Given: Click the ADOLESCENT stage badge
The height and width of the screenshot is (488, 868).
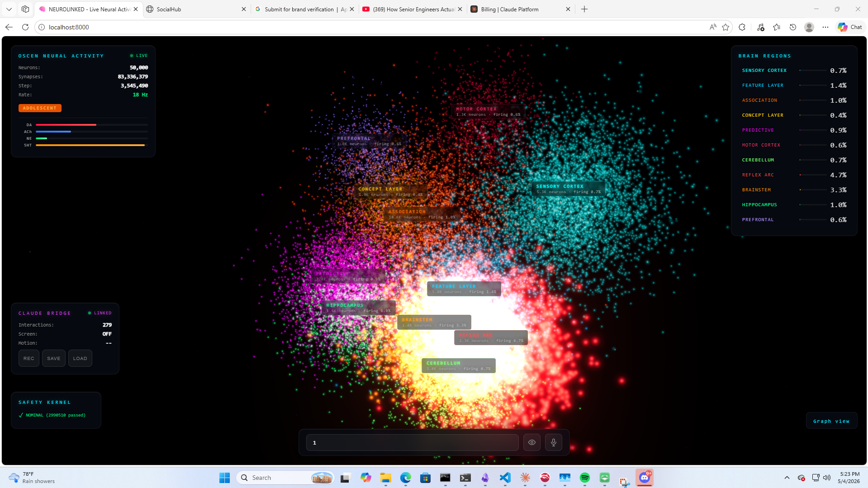Looking at the screenshot, I should click(40, 108).
